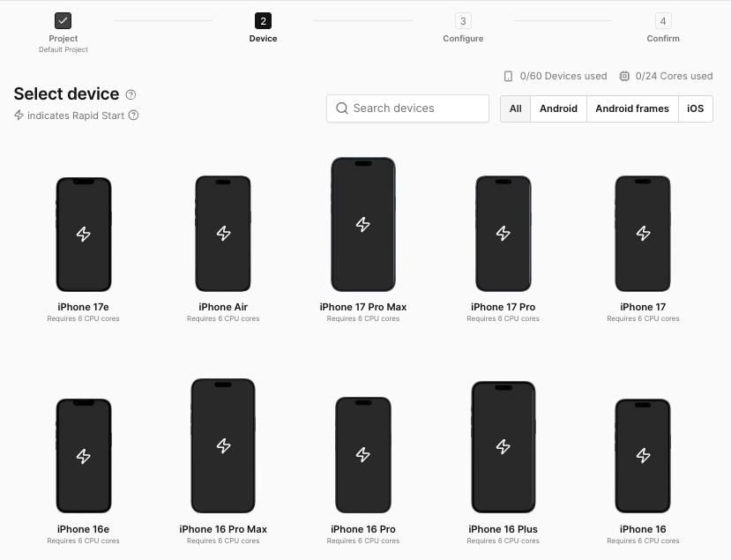This screenshot has width=731, height=560.
Task: Click the completed Project step checkmark icon
Action: coord(63,20)
